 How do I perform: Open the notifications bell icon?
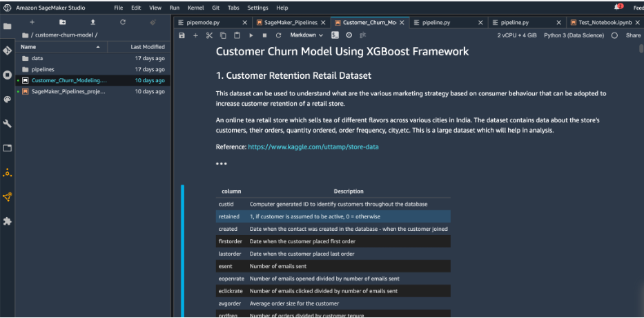pos(618,8)
